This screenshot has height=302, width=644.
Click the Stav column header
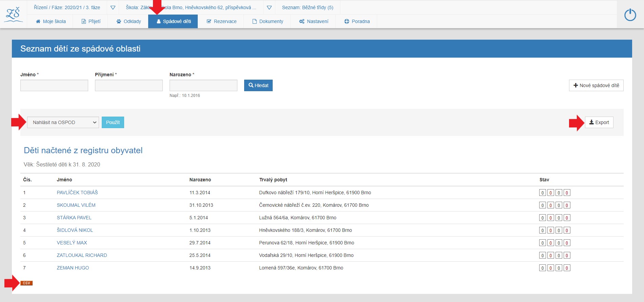point(544,180)
